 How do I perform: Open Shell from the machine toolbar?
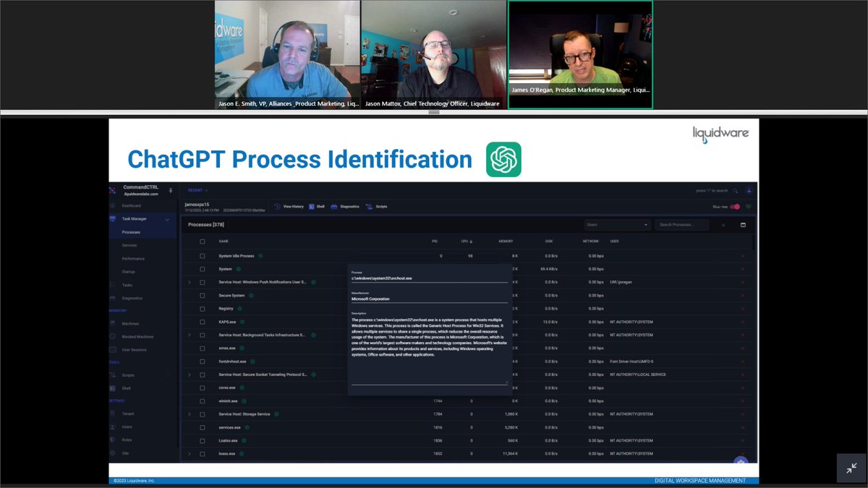(317, 207)
